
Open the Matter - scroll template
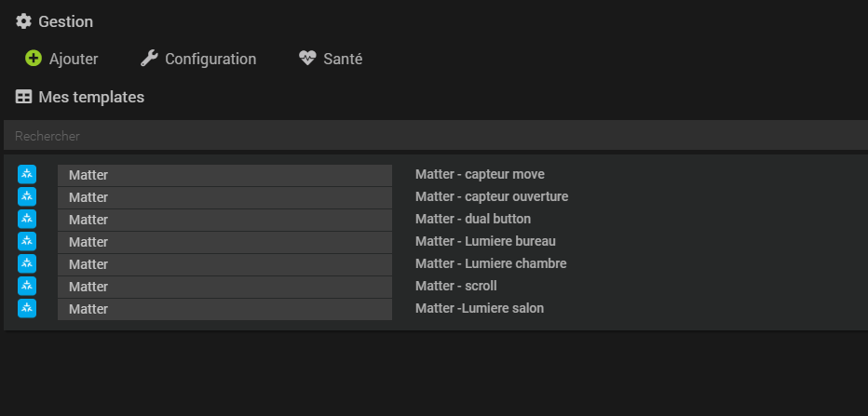[x=455, y=286]
